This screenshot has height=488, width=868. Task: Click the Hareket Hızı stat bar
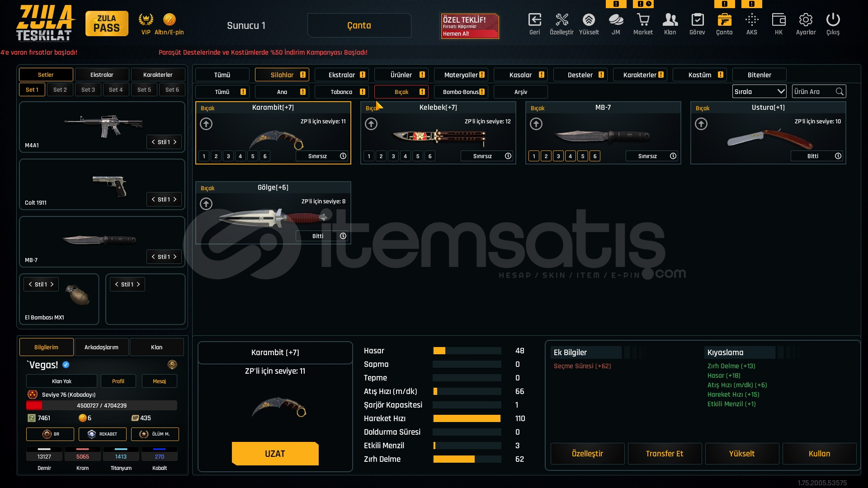[x=467, y=418]
